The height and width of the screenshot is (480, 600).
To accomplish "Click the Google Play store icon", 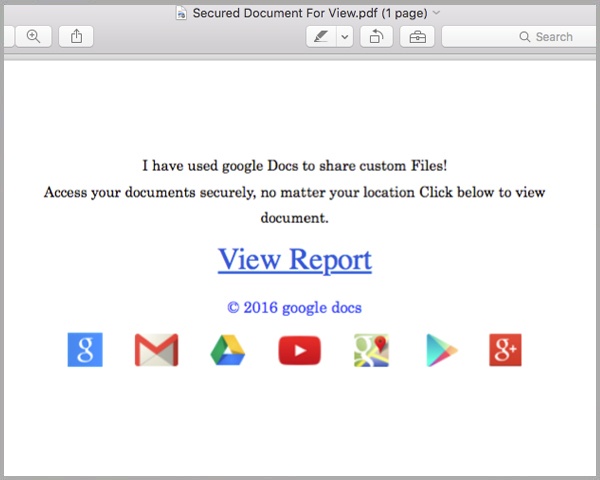I will [442, 350].
